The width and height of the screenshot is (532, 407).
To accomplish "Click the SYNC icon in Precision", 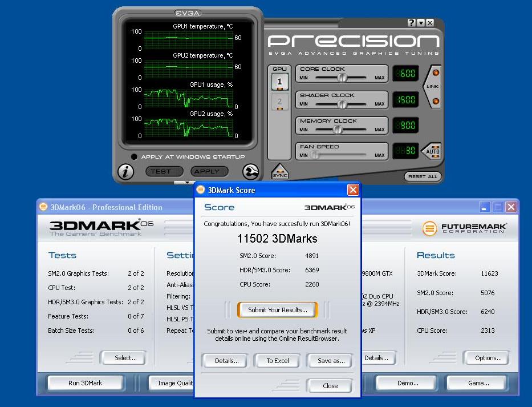I will (x=280, y=171).
